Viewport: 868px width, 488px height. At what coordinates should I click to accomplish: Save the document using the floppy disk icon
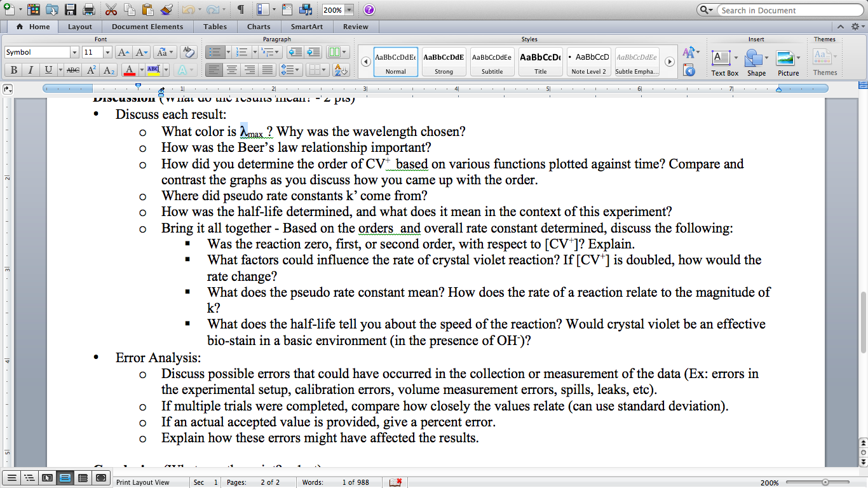[71, 10]
